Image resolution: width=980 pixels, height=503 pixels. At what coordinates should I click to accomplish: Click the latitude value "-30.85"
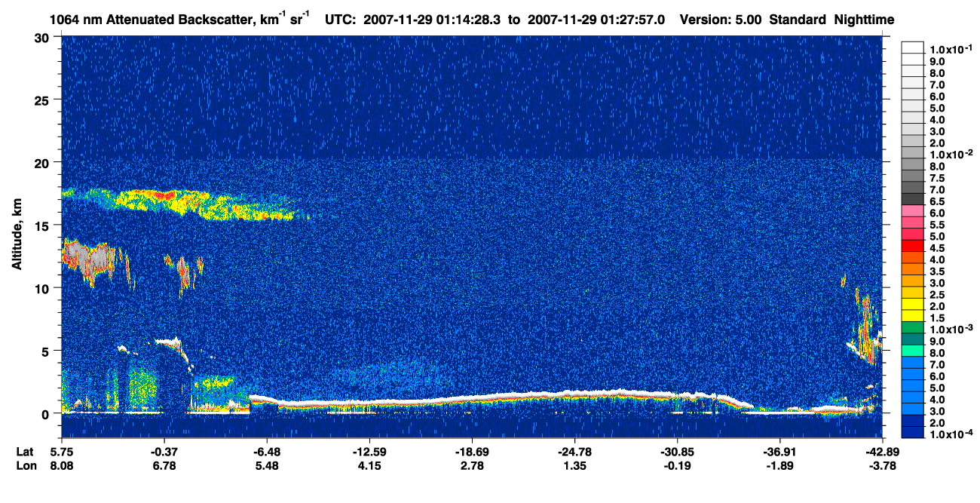[677, 451]
